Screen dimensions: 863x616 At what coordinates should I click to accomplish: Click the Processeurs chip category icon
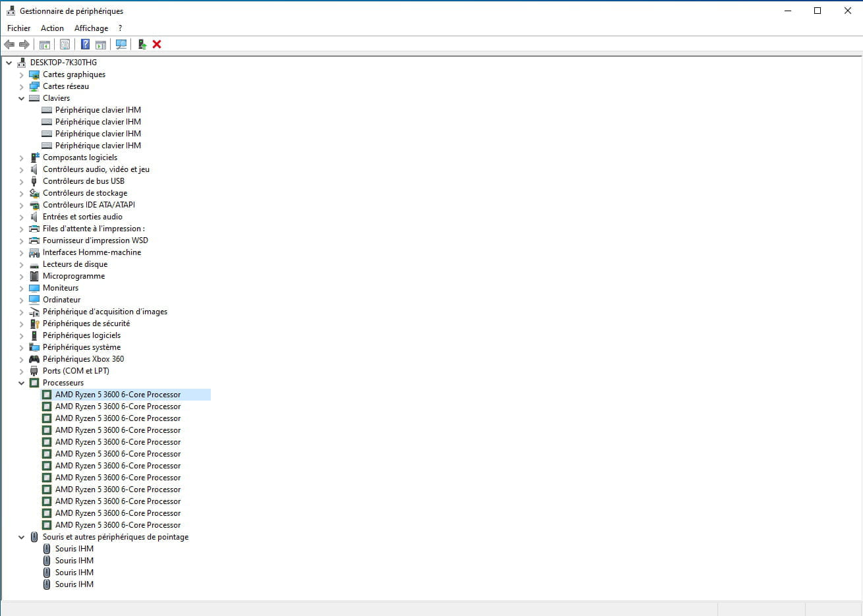pyautogui.click(x=34, y=383)
